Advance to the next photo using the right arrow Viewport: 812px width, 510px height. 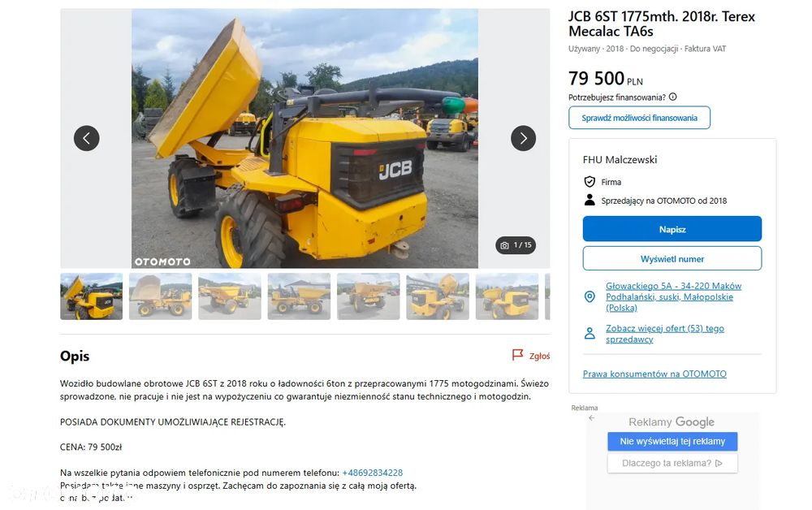pos(523,138)
